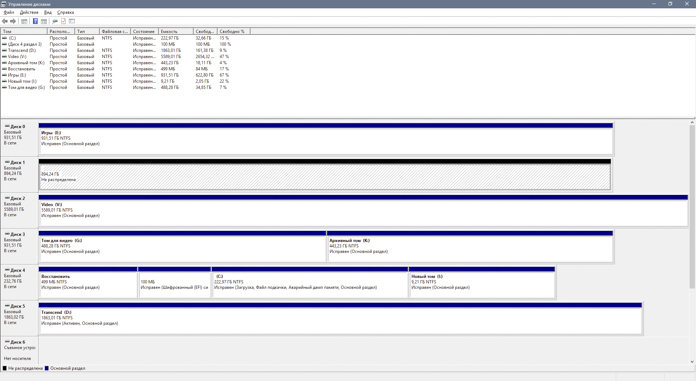This screenshot has height=381, width=696.
Task: Select the Диск 4 disk header
Action: tap(19, 282)
